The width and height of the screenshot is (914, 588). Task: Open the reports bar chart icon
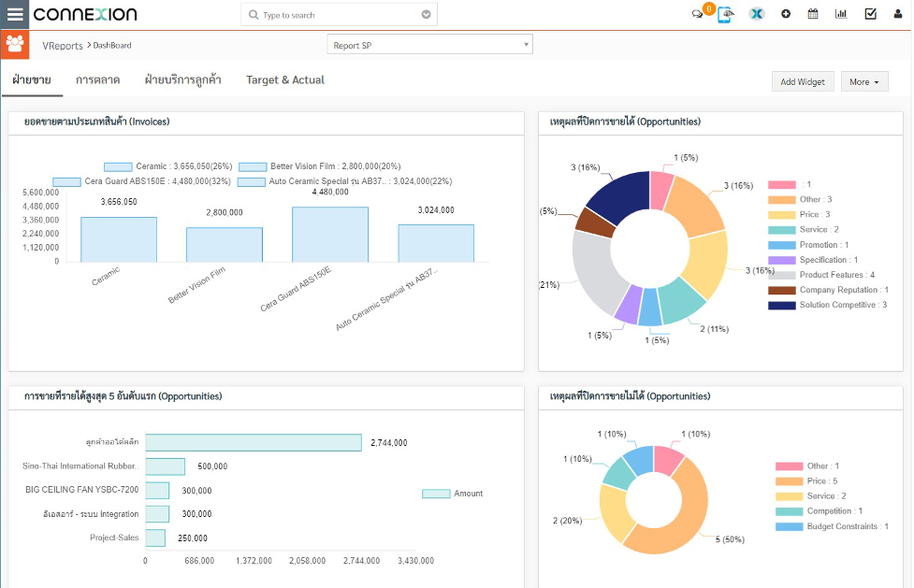pyautogui.click(x=841, y=14)
